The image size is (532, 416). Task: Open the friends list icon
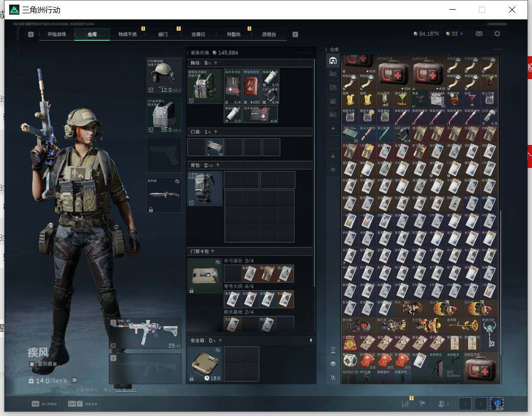pos(442,404)
